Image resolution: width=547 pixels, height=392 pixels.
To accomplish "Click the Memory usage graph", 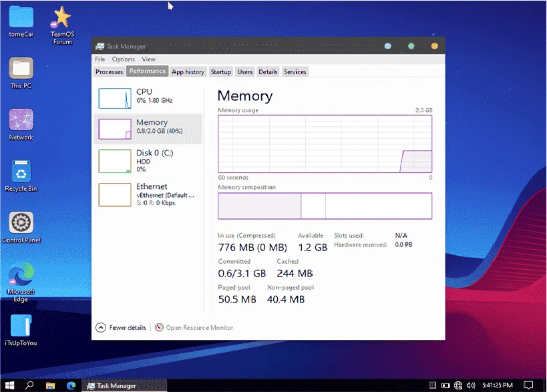I will [325, 144].
